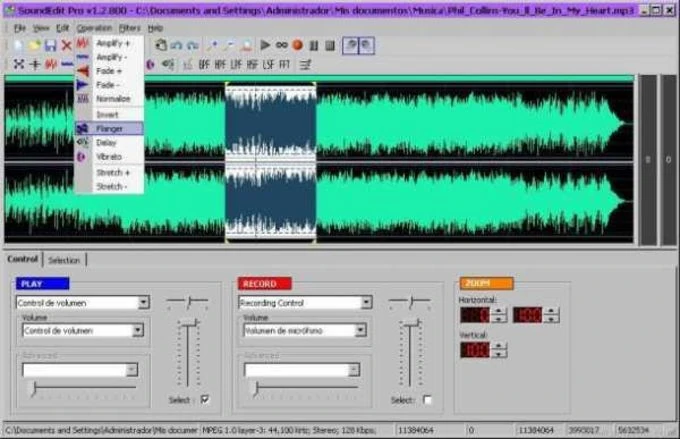Expand the Play Advanced dropdown
The height and width of the screenshot is (439, 680).
(132, 370)
